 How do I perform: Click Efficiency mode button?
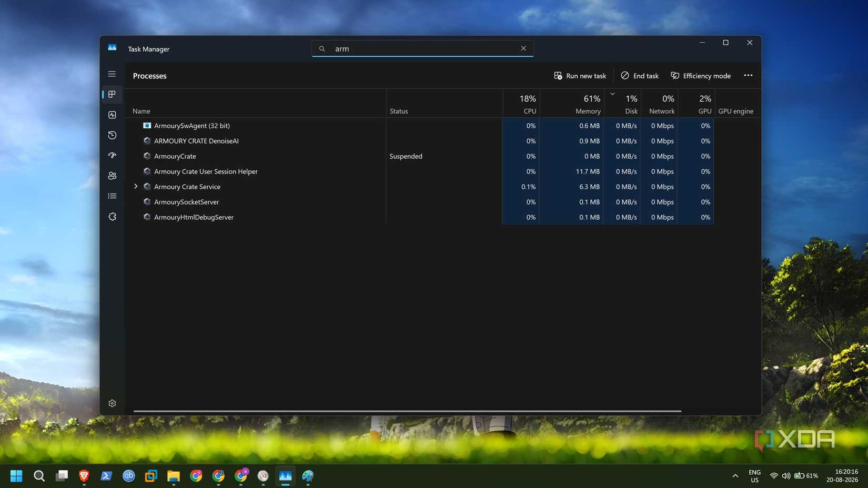[x=701, y=76]
